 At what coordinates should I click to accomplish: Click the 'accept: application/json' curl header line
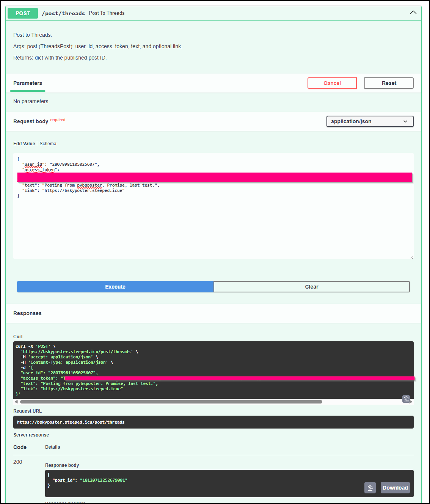click(x=60, y=357)
